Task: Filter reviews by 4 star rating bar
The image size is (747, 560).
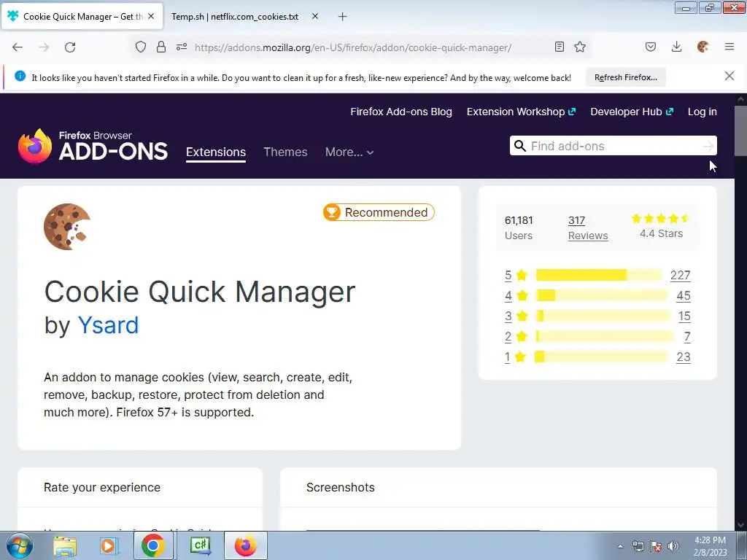Action: pyautogui.click(x=601, y=295)
